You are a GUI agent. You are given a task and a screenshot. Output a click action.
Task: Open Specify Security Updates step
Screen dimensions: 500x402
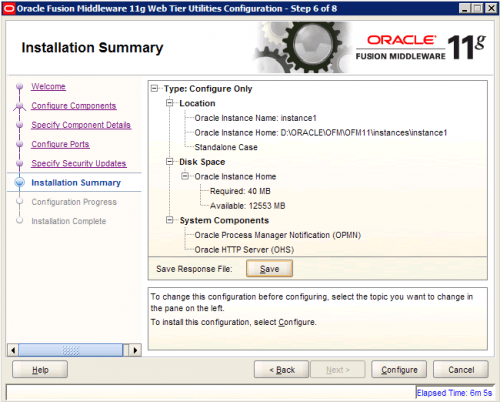79,163
